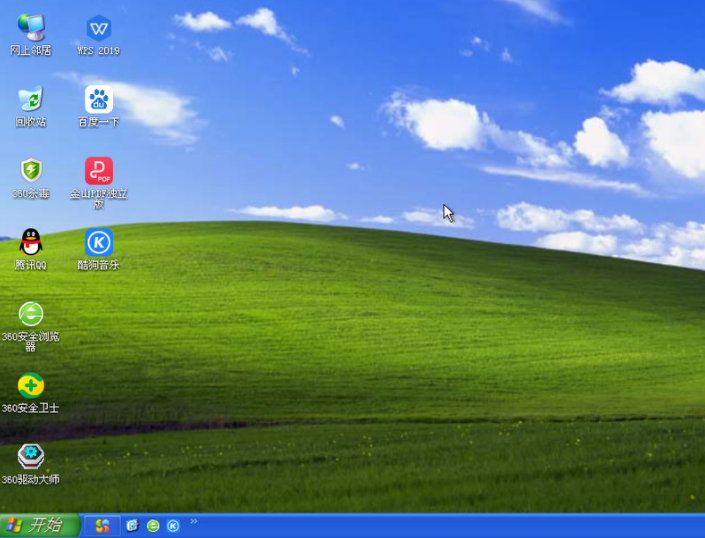Click the Recycle Bin (回收站) icon

tap(30, 99)
